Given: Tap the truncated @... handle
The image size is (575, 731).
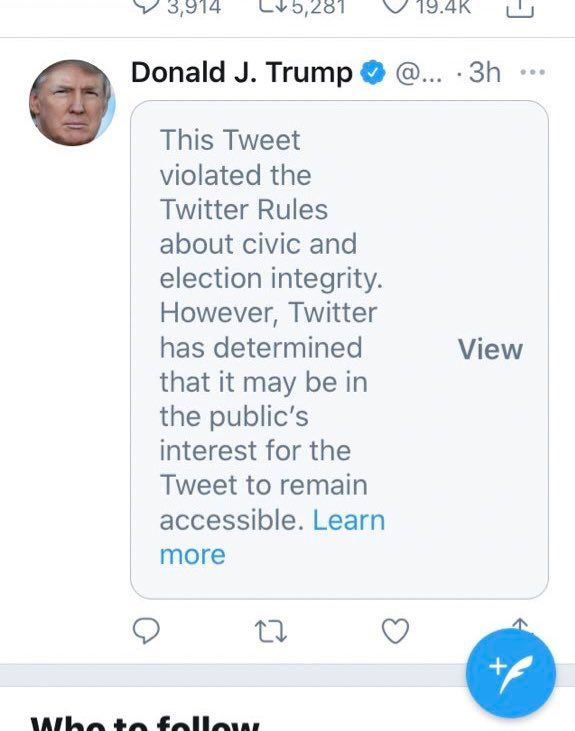Looking at the screenshot, I should pos(418,73).
